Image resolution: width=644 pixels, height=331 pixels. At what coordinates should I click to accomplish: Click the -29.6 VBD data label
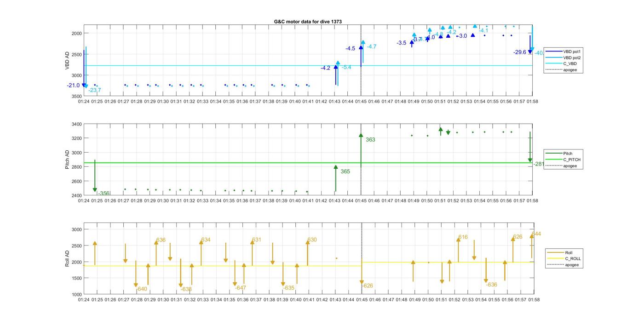pyautogui.click(x=519, y=52)
